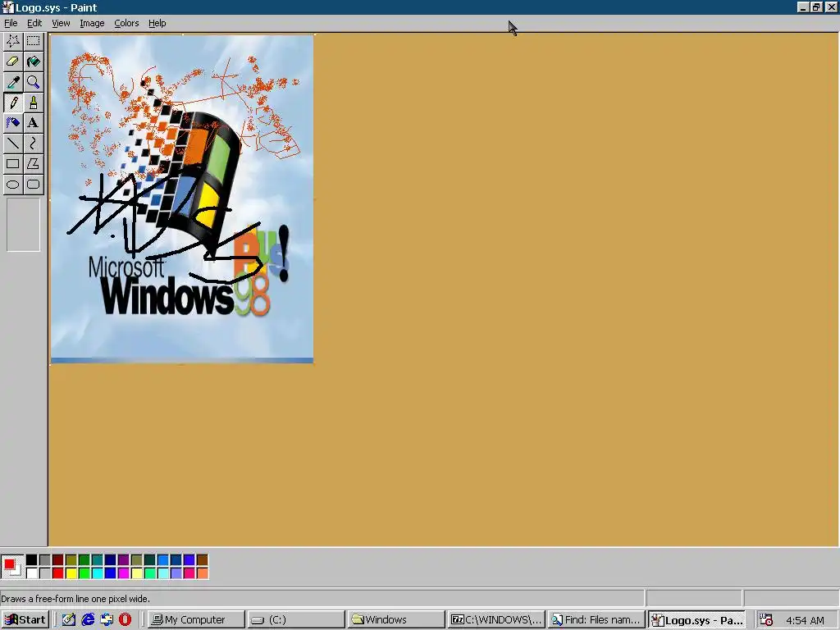
Task: Open the Colors menu
Action: point(126,23)
